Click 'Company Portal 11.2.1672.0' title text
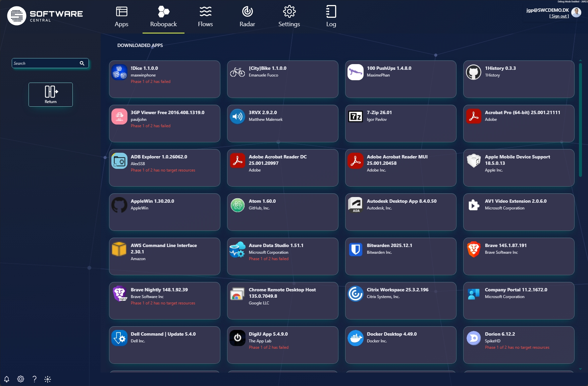Image resolution: width=588 pixels, height=386 pixels. pos(516,290)
